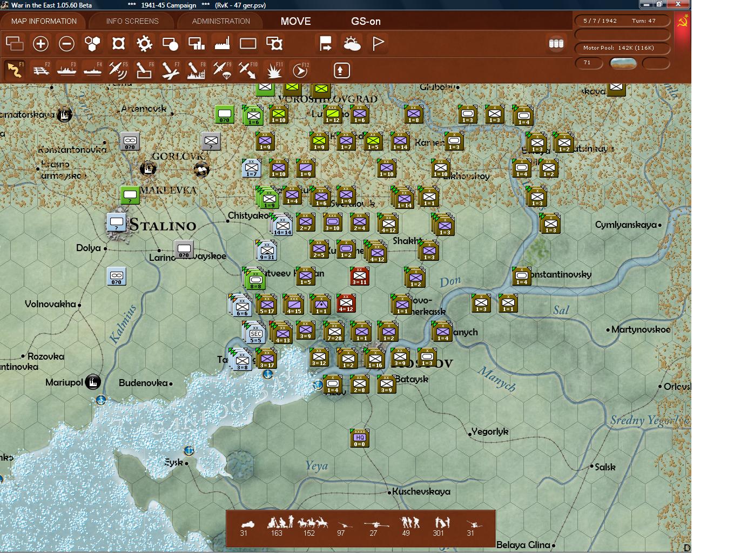Image resolution: width=747 pixels, height=560 pixels.
Task: Zoom in with the plus icon
Action: click(41, 43)
